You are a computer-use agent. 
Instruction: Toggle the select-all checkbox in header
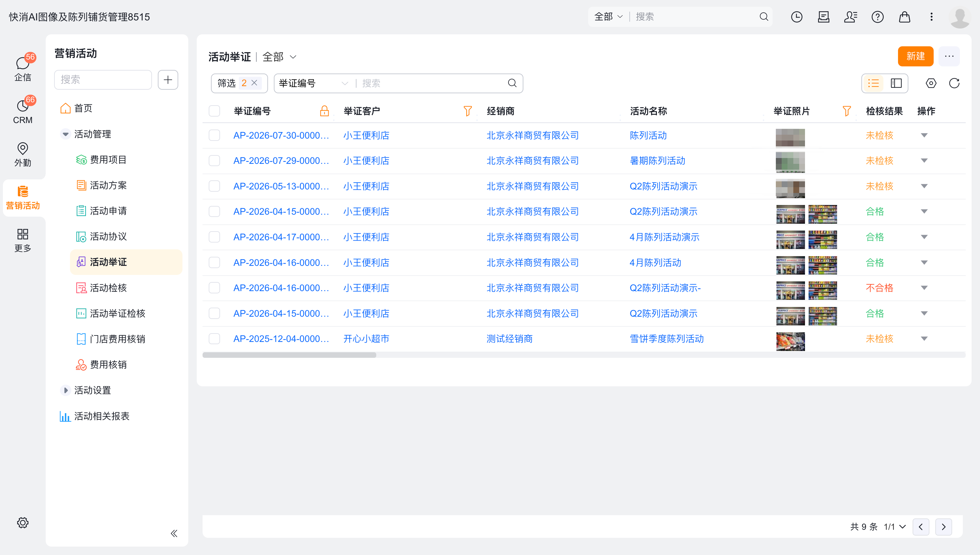point(215,111)
